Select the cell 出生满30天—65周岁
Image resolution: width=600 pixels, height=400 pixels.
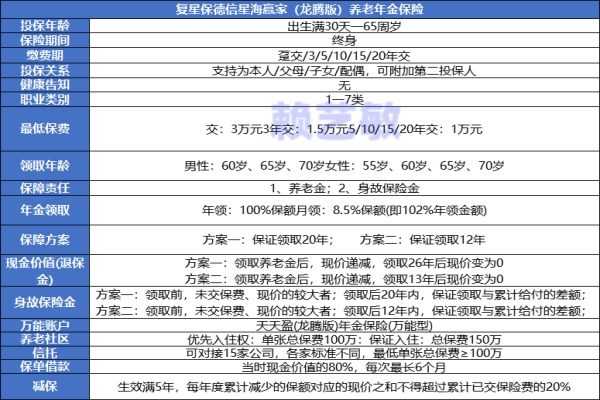(344, 26)
